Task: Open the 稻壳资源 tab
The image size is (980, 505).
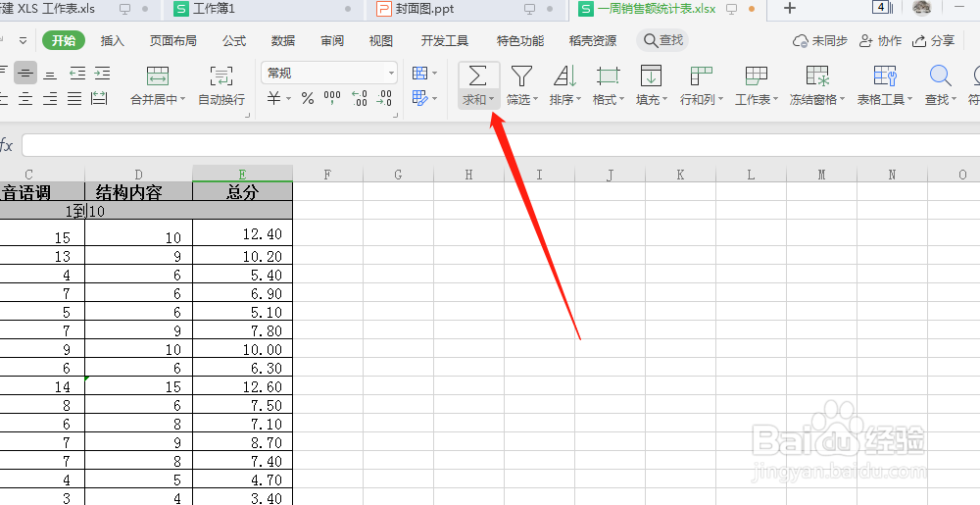Action: [593, 40]
